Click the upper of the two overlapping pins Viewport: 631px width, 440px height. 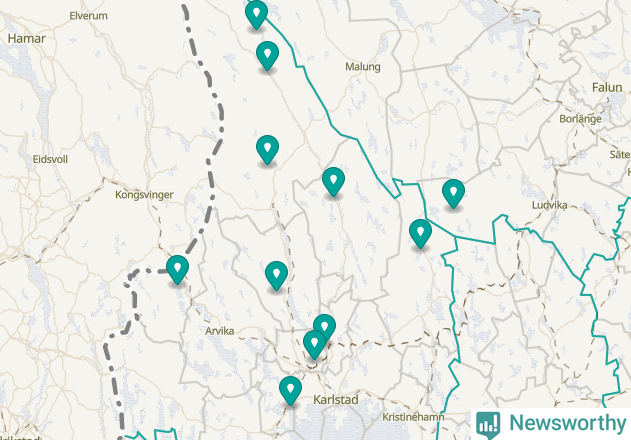click(x=325, y=326)
